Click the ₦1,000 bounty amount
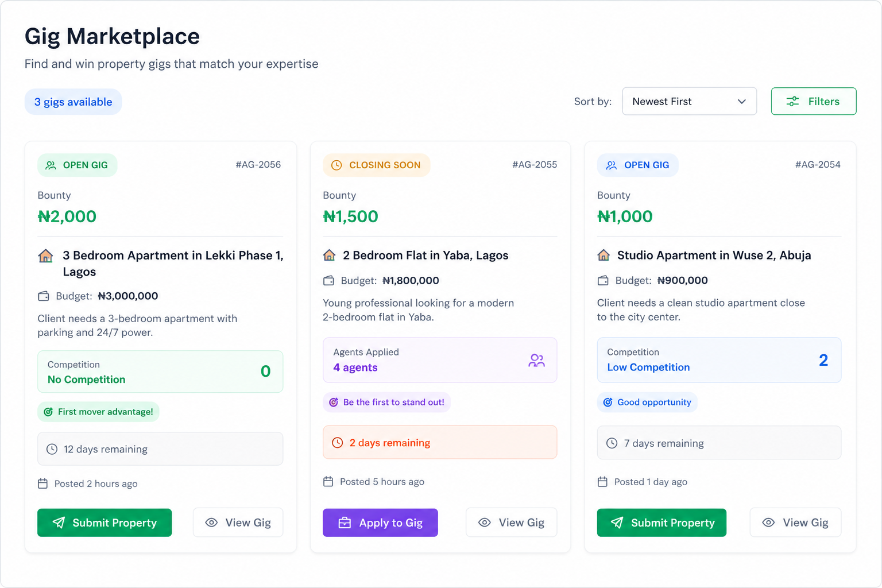 coord(625,216)
